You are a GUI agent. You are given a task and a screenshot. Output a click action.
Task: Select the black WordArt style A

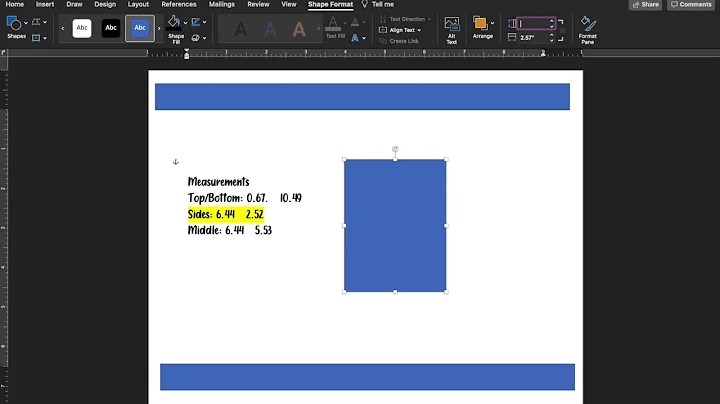click(x=240, y=29)
